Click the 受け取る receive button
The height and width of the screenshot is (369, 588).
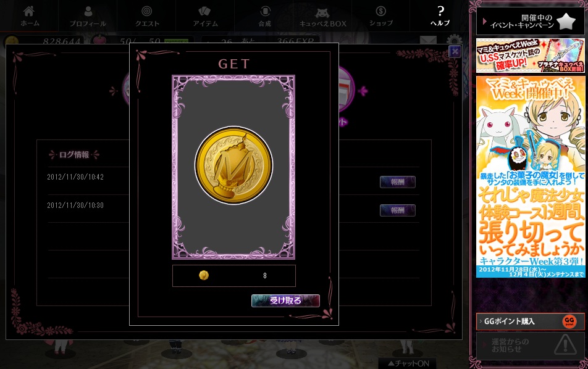click(285, 301)
